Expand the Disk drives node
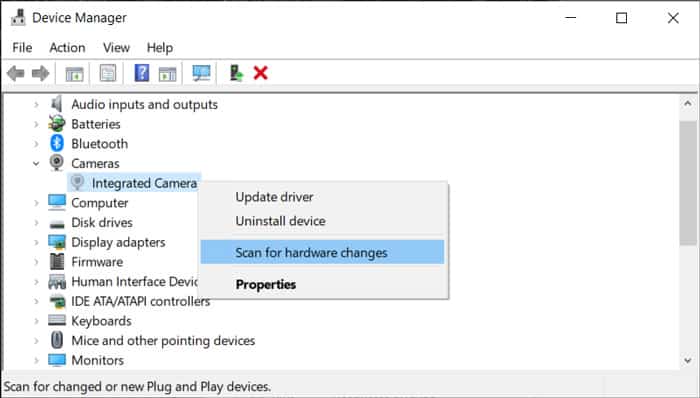The image size is (700, 398). 37,222
